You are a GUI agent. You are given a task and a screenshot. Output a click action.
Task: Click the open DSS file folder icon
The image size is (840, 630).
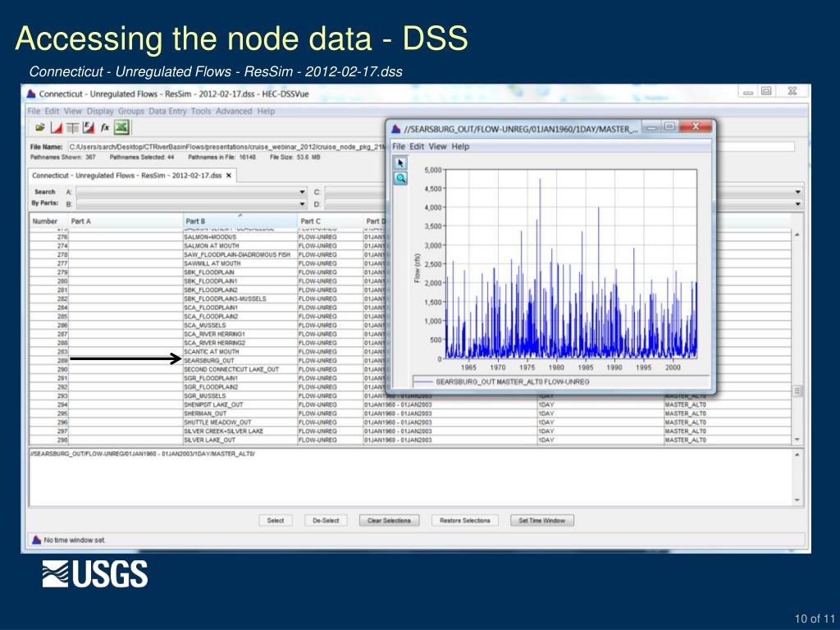pyautogui.click(x=40, y=127)
